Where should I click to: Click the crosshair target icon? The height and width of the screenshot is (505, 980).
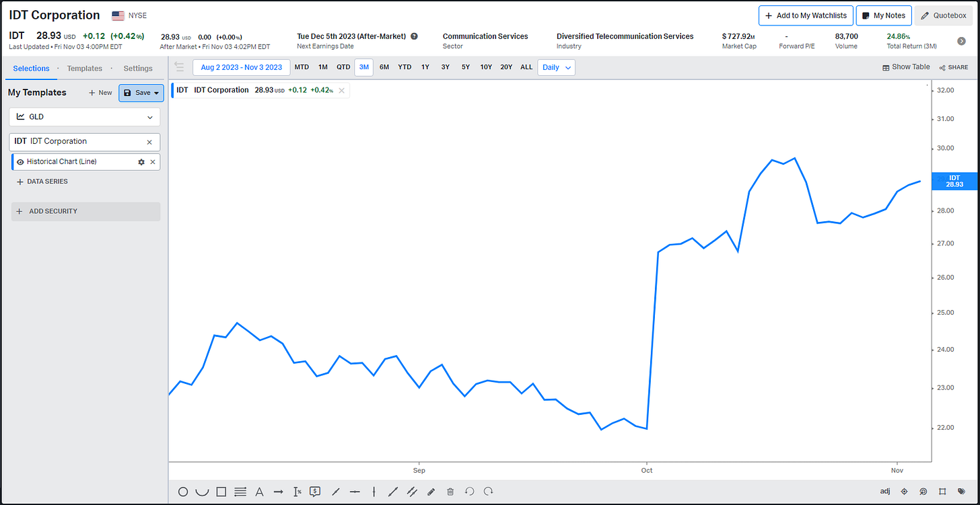coord(905,492)
